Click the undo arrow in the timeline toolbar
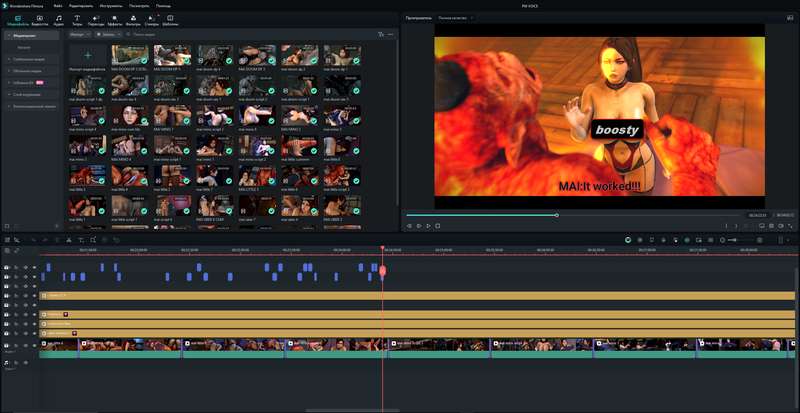The image size is (800, 413). pyautogui.click(x=34, y=239)
